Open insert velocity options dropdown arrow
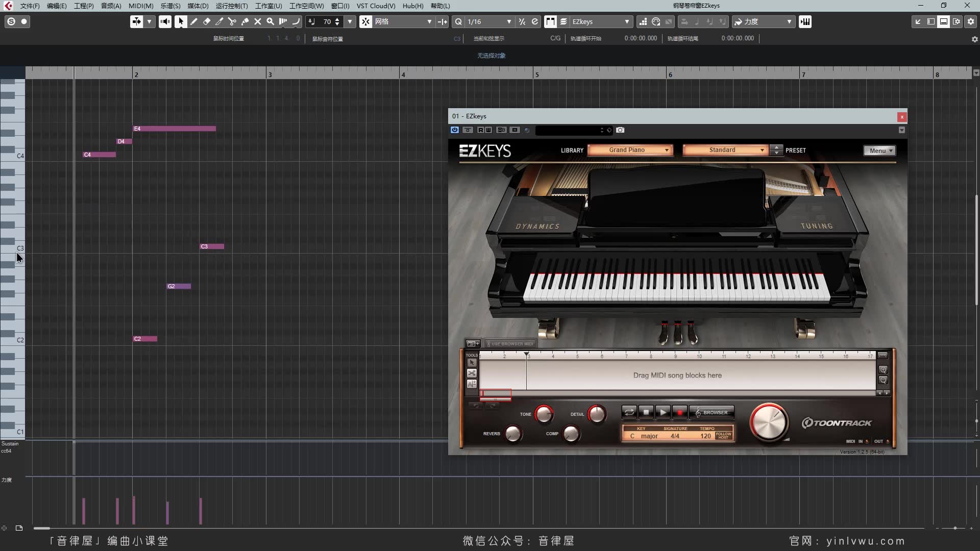Viewport: 980px width, 551px height. (350, 21)
